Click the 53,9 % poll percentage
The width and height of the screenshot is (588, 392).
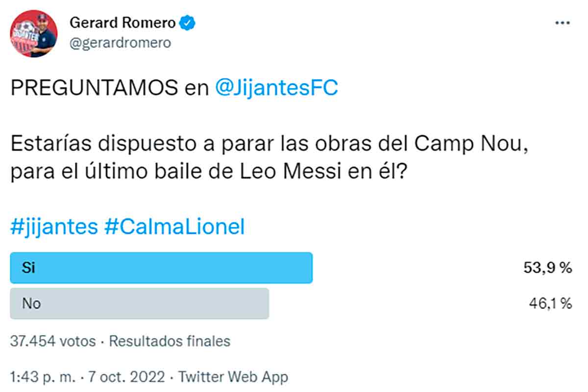[547, 268]
